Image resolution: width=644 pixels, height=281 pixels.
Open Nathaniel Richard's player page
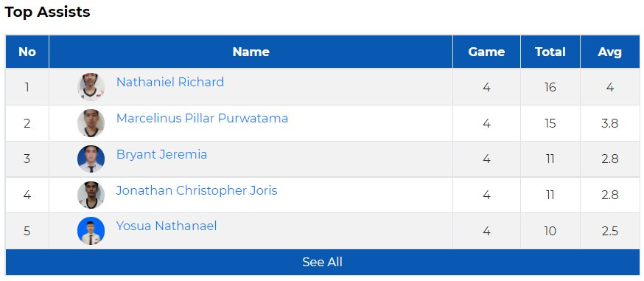point(170,82)
